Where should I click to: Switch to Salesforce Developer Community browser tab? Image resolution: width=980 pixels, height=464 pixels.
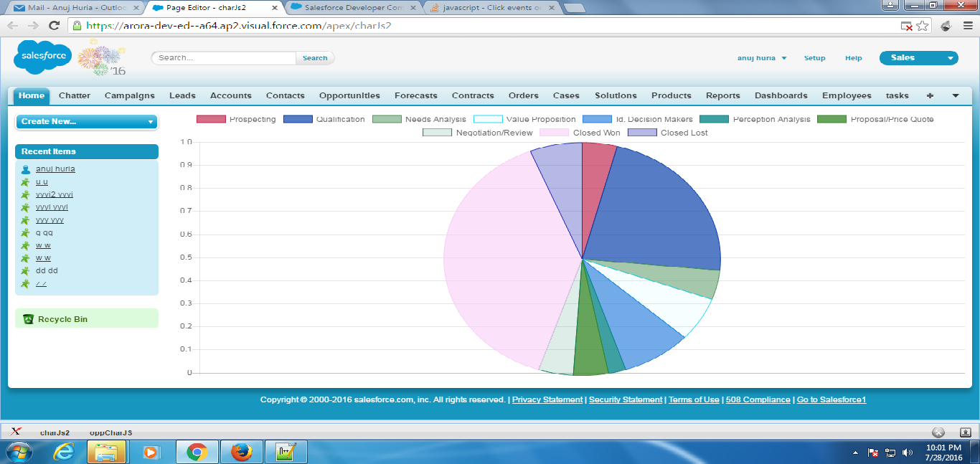pos(355,7)
